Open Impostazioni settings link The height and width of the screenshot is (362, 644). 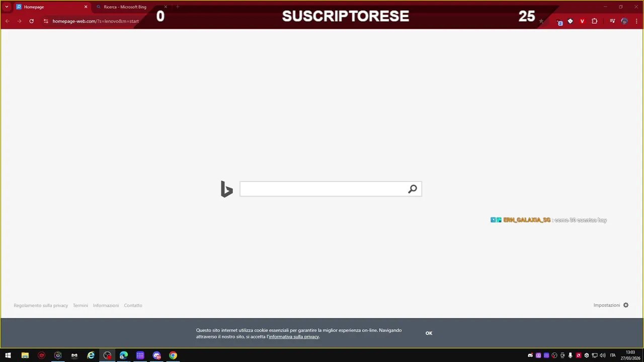(606, 305)
